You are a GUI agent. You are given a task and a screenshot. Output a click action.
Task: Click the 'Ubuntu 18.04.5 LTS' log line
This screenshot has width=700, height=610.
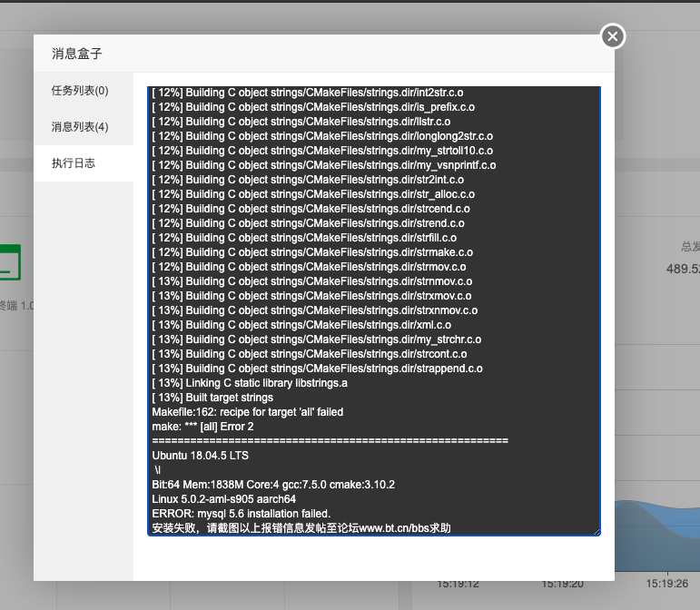tap(200, 456)
